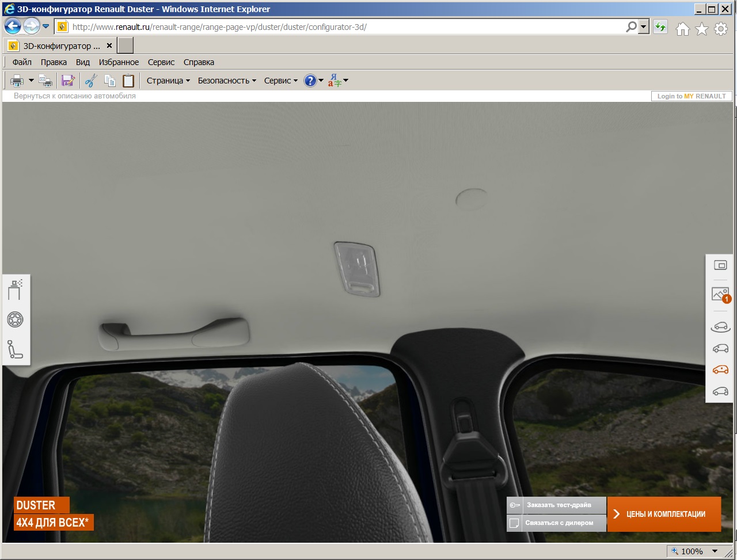
Task: Click Login to MY RENAULT link
Action: (x=692, y=96)
